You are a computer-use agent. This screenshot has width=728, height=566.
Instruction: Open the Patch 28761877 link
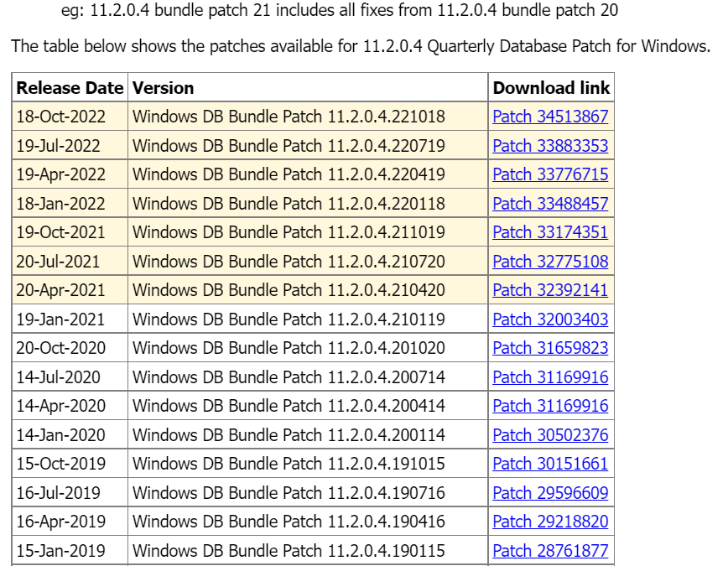tap(550, 551)
